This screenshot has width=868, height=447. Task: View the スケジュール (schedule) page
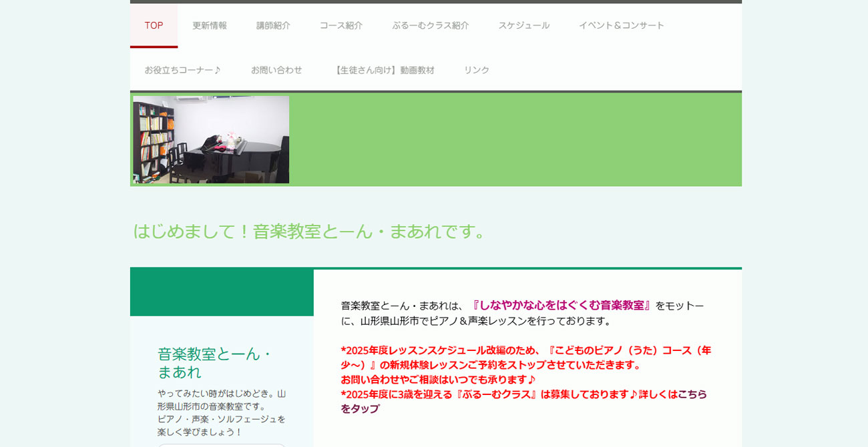pos(523,25)
